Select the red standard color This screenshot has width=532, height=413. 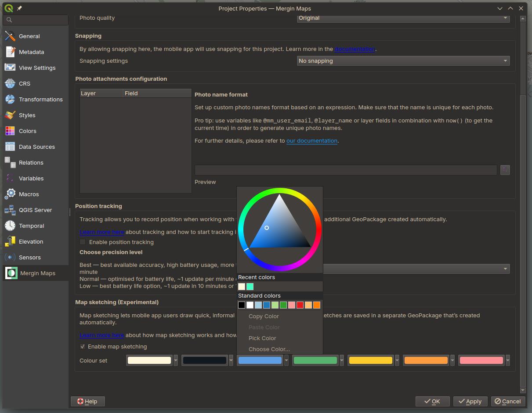[x=300, y=305]
